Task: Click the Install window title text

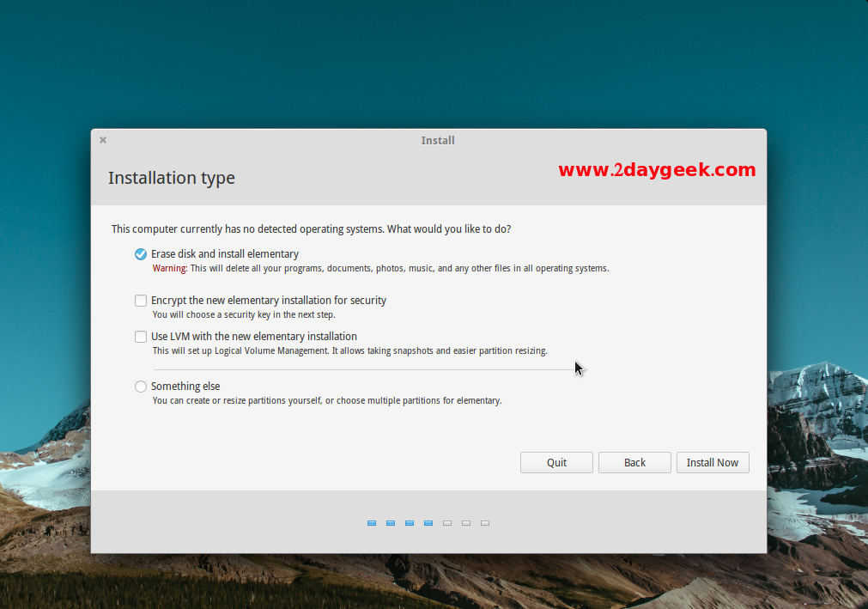Action: click(x=438, y=140)
